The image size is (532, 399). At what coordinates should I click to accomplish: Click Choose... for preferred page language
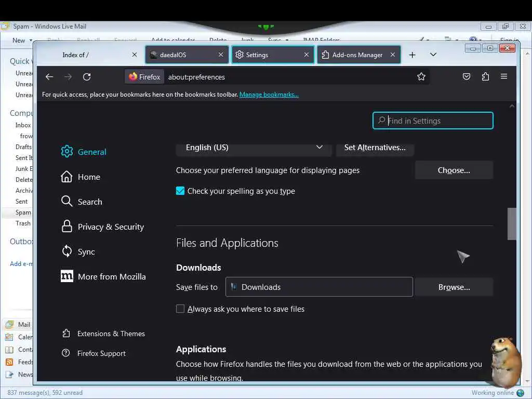click(454, 170)
